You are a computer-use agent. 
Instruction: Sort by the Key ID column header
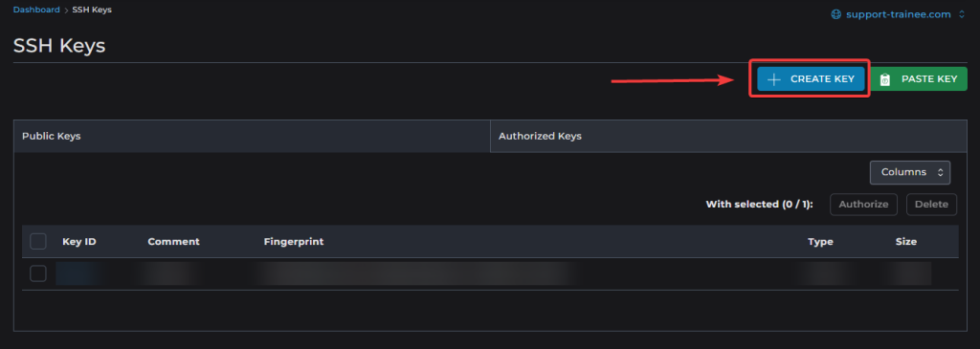click(x=78, y=242)
